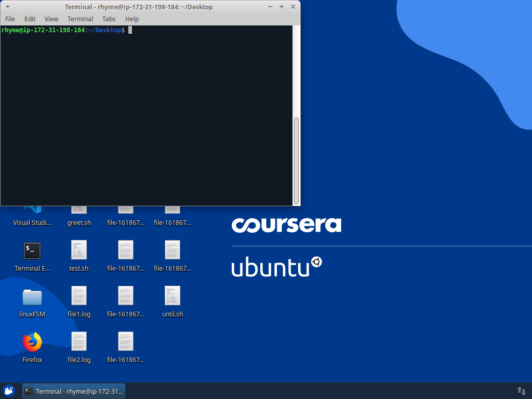
Task: Open the File menu in Terminal
Action: click(x=10, y=19)
